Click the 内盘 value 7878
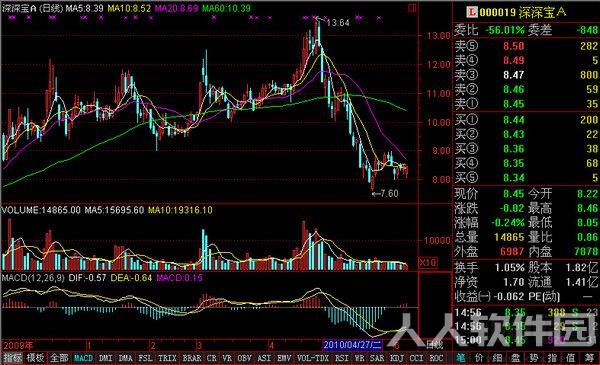Viewport: 600px width, 365px height. click(586, 252)
